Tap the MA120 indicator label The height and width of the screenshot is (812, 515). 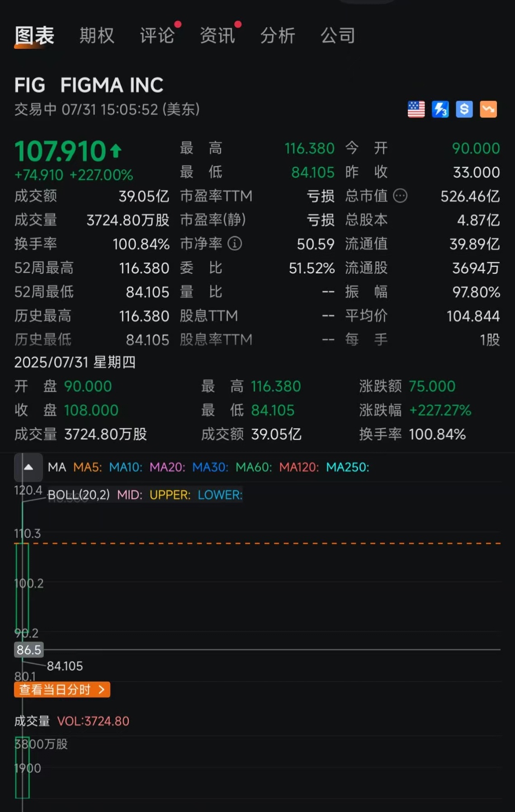299,467
